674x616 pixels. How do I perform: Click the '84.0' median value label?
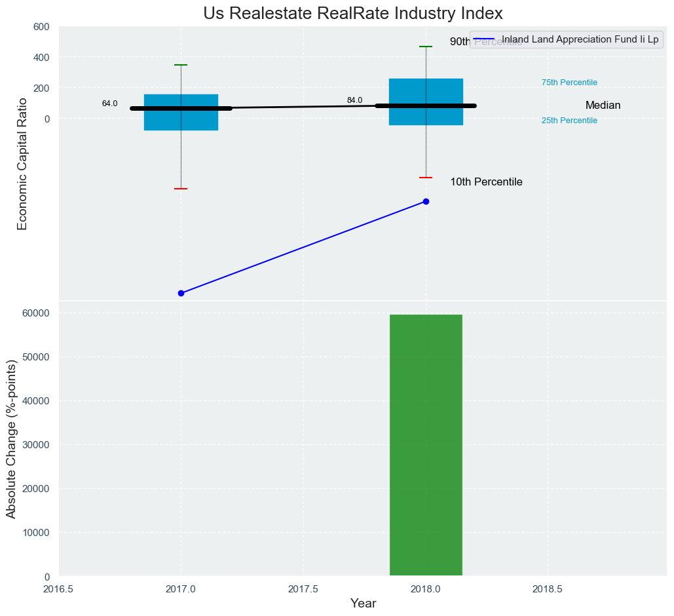coord(354,100)
